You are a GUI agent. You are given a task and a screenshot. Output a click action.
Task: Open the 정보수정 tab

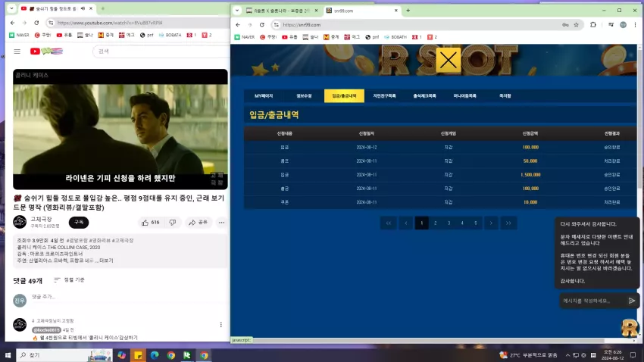[x=304, y=96]
